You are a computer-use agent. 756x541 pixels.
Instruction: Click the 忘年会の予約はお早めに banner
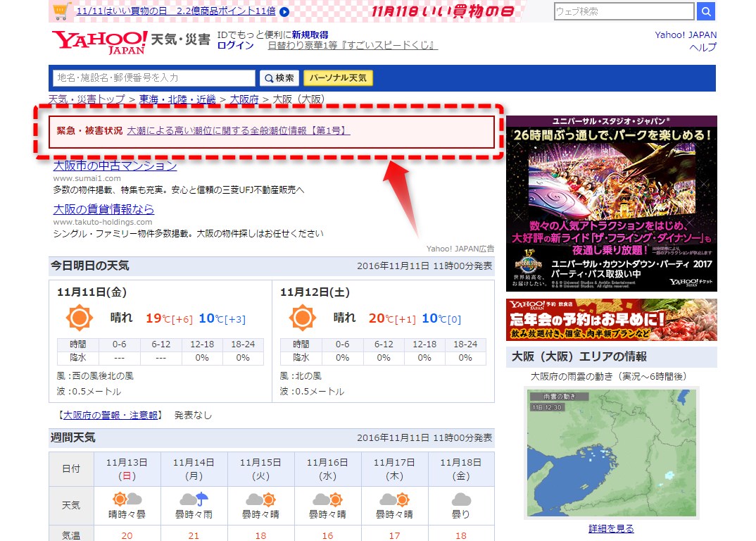[612, 320]
